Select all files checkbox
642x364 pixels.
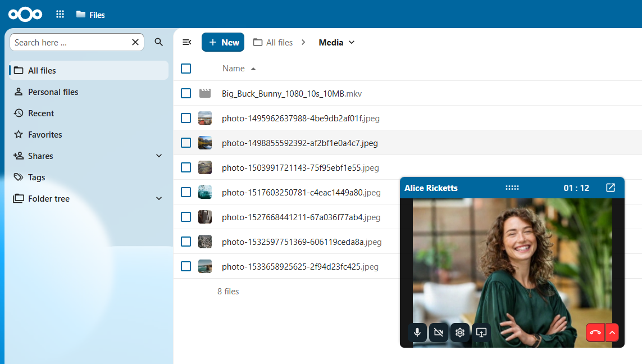point(186,69)
